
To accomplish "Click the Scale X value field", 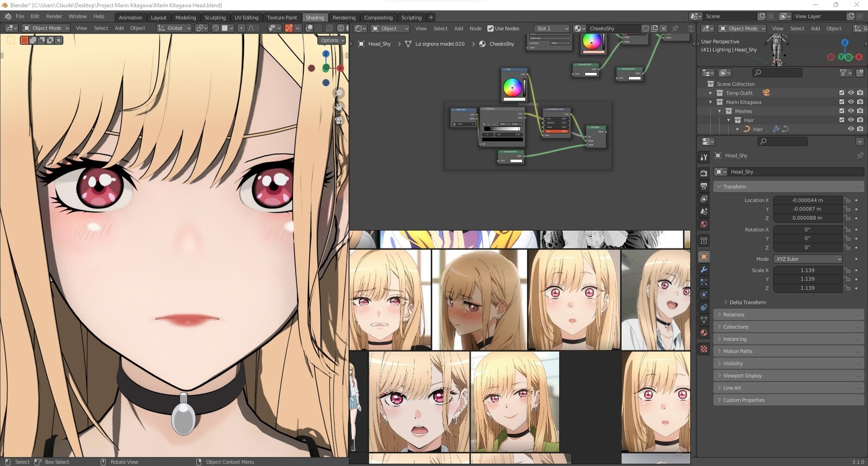I will click(x=807, y=270).
